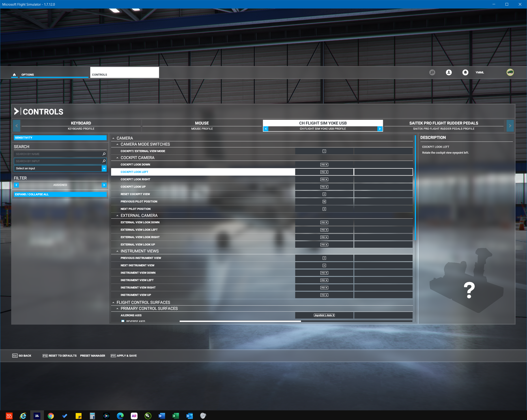Viewport: 527px width, 420px height.
Task: Select CH Flight Sim Yoke USB tab
Action: click(323, 126)
